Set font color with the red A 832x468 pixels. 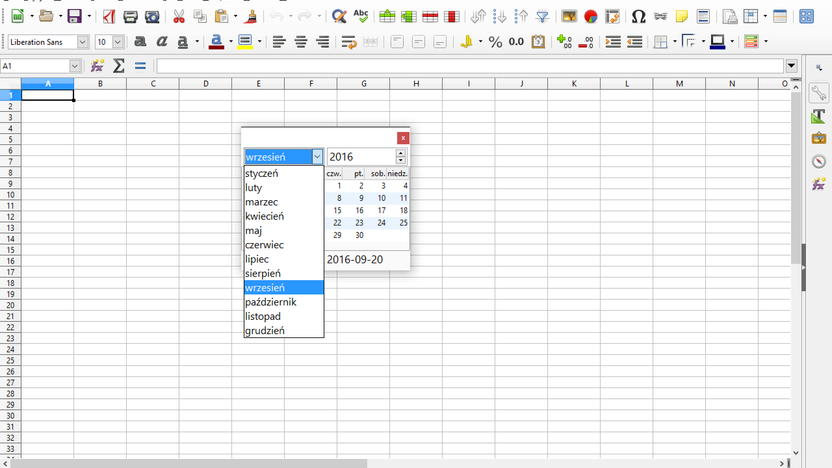tap(216, 41)
